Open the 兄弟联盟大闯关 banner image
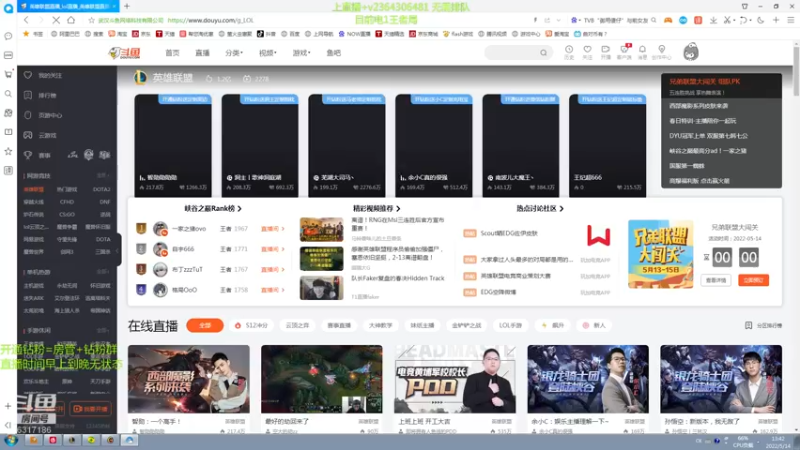 [661, 254]
